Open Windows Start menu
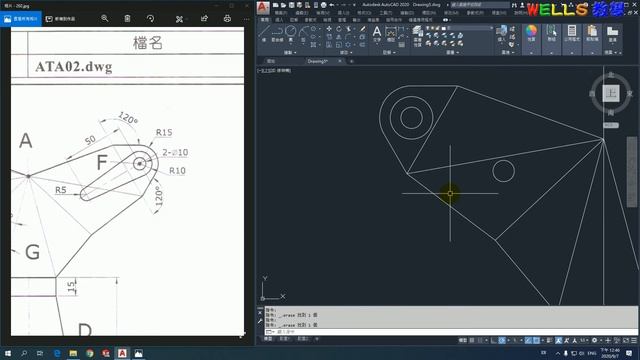The height and width of the screenshot is (360, 640). click(x=8, y=353)
